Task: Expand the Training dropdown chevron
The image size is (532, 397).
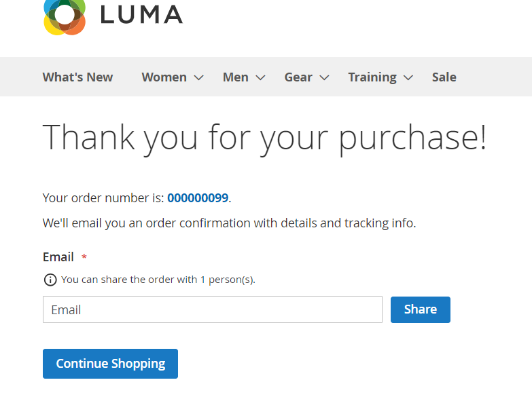Action: (x=408, y=78)
